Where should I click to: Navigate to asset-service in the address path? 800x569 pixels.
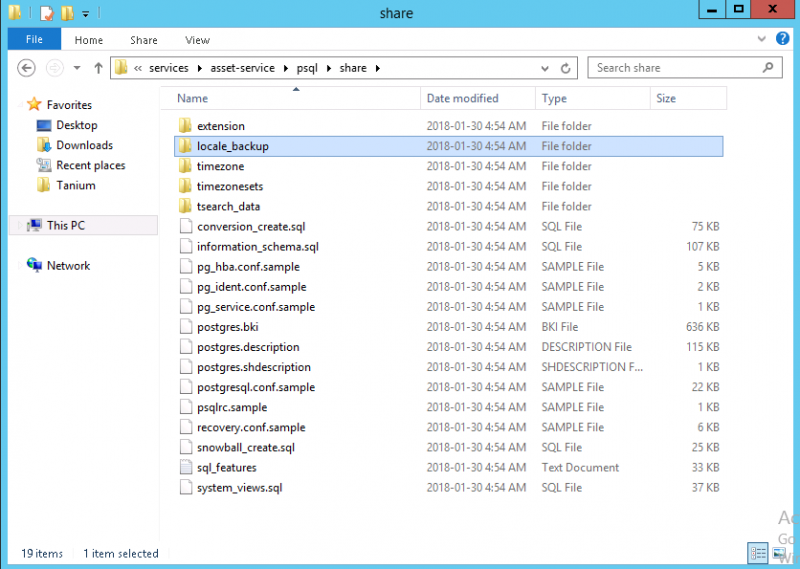pos(242,68)
